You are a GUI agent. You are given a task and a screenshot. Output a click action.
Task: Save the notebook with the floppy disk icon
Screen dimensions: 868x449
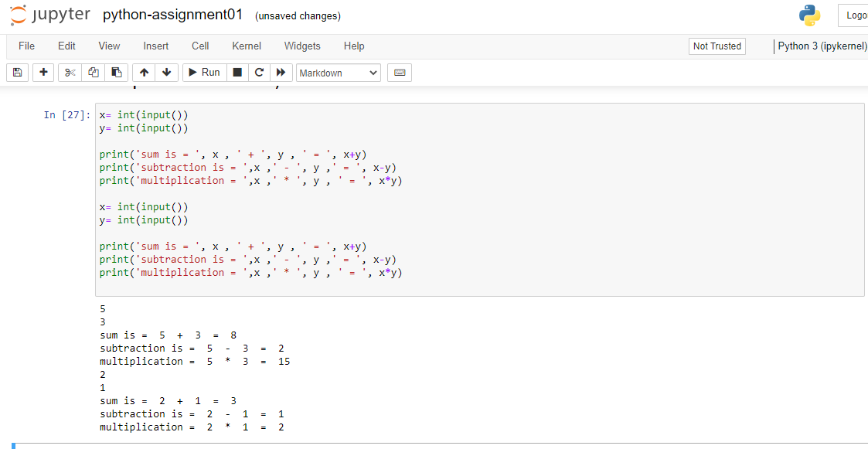click(x=17, y=73)
